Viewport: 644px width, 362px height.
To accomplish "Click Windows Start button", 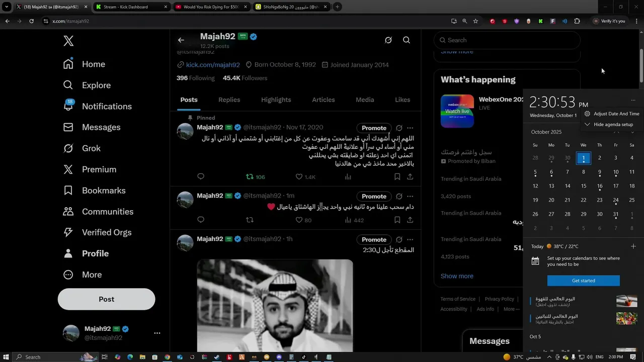I will point(7,357).
